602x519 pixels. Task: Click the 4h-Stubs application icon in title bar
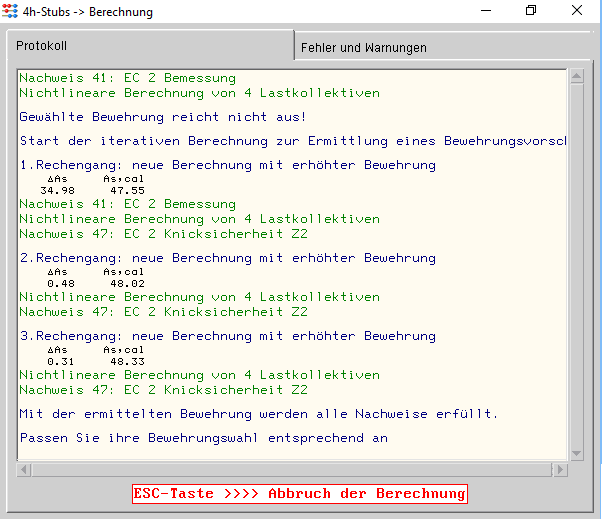point(11,12)
